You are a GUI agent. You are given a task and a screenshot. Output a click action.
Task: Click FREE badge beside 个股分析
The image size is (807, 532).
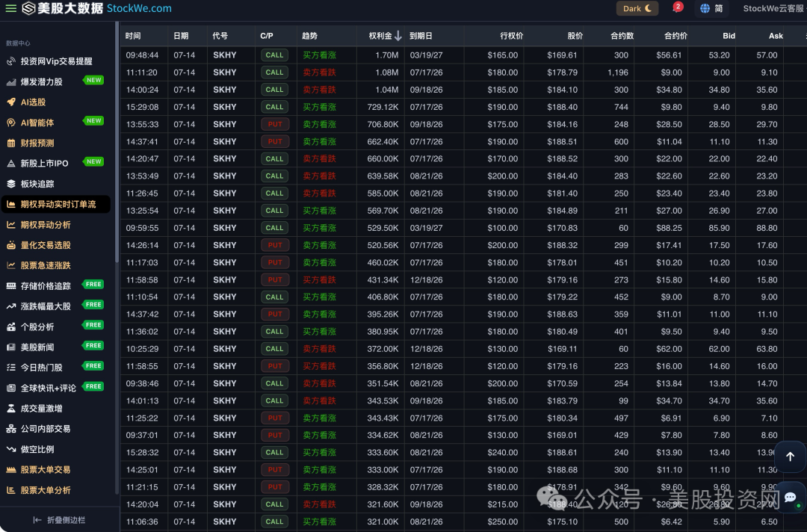93,325
